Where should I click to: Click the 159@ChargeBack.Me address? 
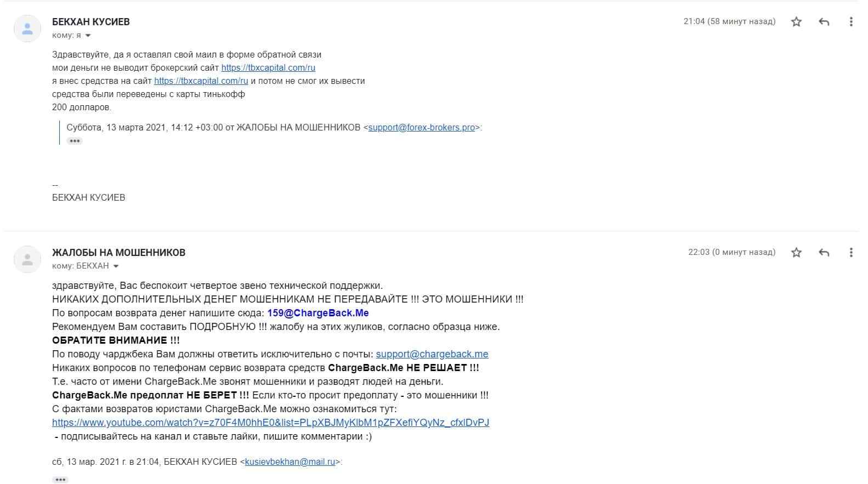pyautogui.click(x=318, y=313)
